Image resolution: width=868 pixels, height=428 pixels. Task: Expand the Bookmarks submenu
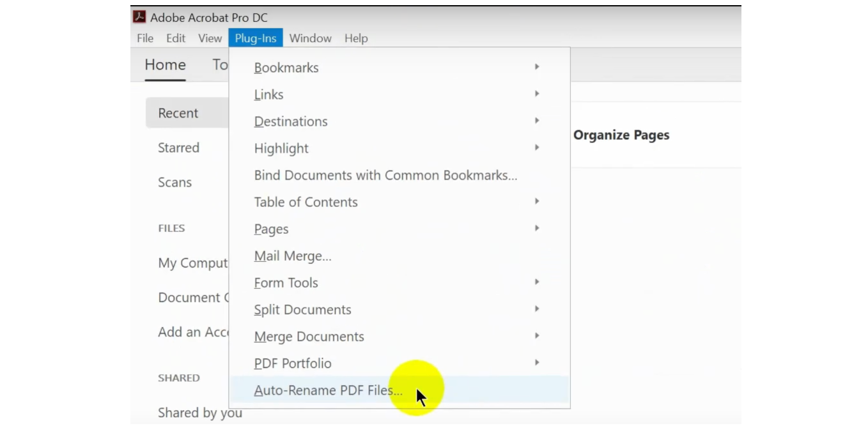(286, 67)
